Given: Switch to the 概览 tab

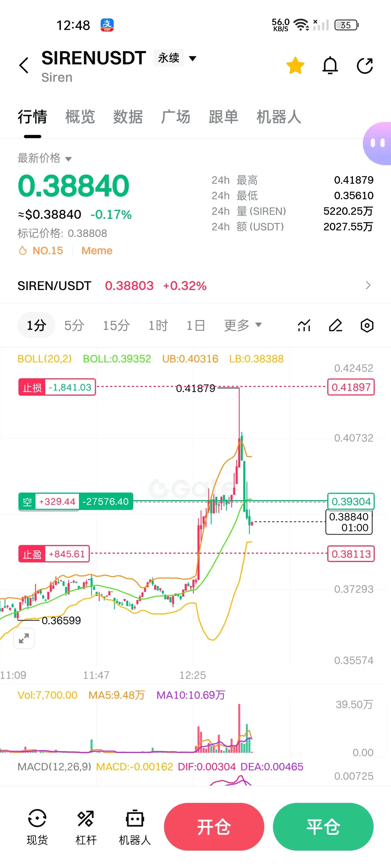Looking at the screenshot, I should [x=80, y=117].
